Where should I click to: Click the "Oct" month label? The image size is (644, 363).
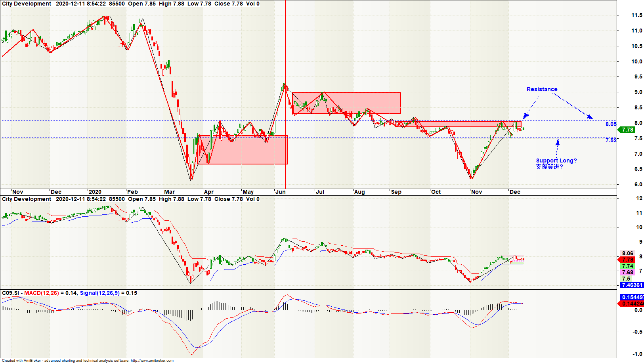point(436,192)
